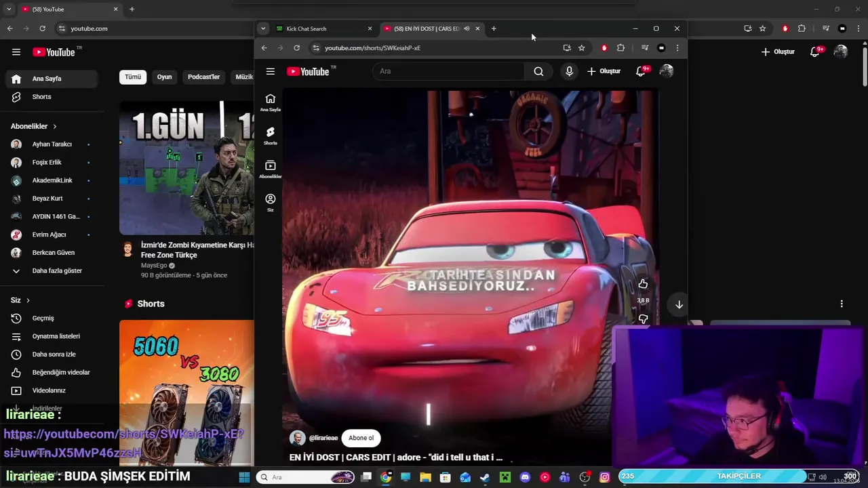Image resolution: width=868 pixels, height=488 pixels.
Task: Select Tümü filter chip
Action: [133, 77]
